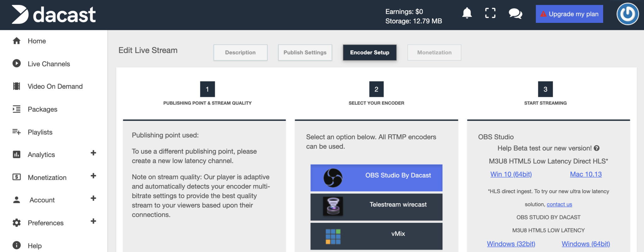Select the Encoder Setup tab
This screenshot has height=252, width=644.
370,53
